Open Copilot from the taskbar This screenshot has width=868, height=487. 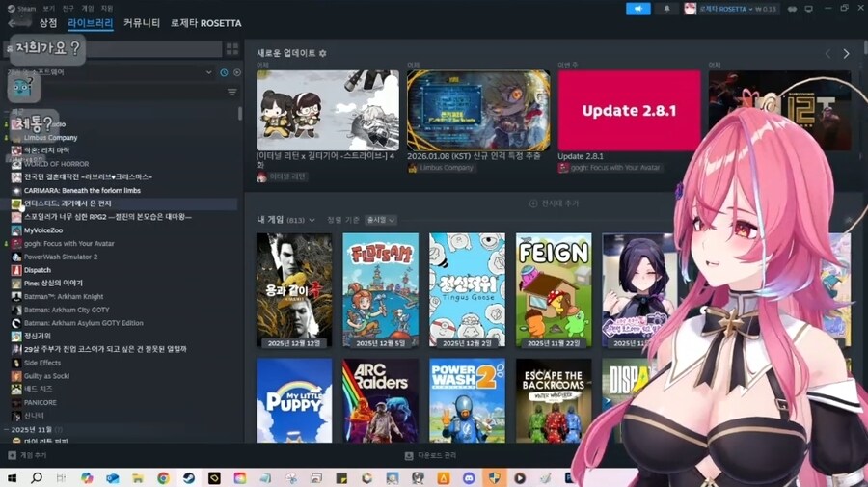(x=87, y=477)
